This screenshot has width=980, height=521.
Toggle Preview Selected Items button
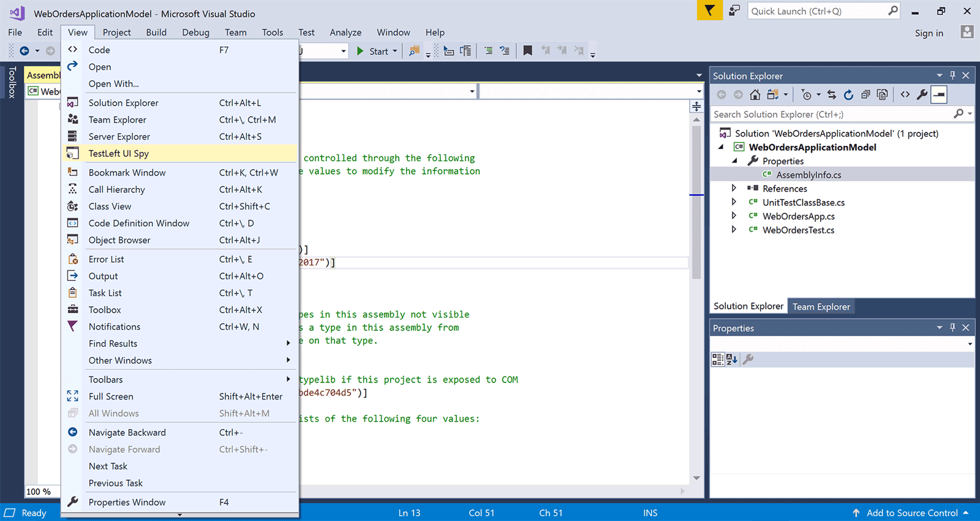click(x=939, y=94)
